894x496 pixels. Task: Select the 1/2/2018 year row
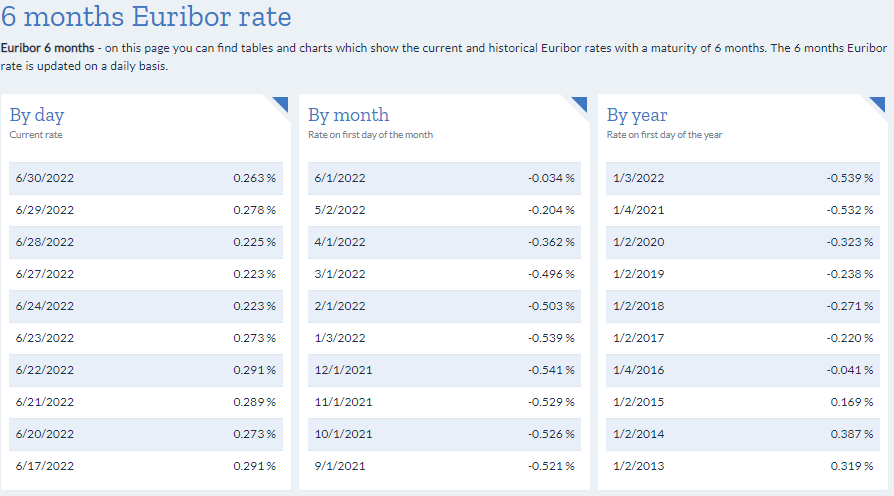(743, 306)
